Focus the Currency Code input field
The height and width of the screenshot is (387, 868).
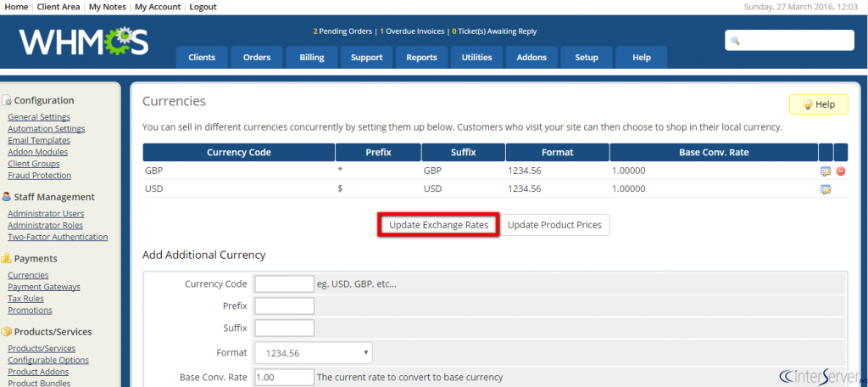(x=285, y=283)
